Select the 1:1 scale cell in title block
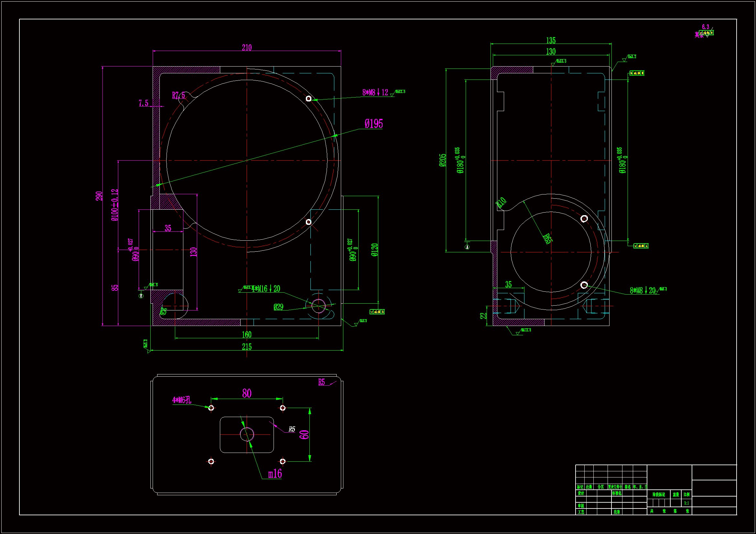 (x=686, y=503)
